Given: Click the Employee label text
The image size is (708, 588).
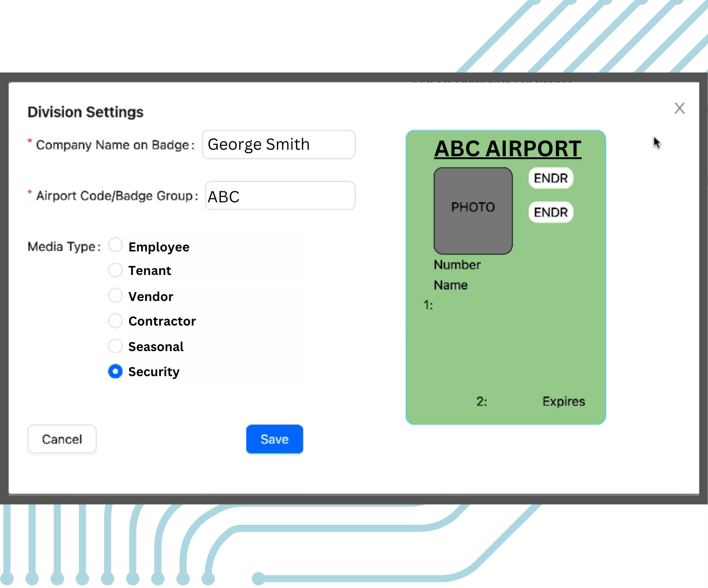Looking at the screenshot, I should 159,247.
